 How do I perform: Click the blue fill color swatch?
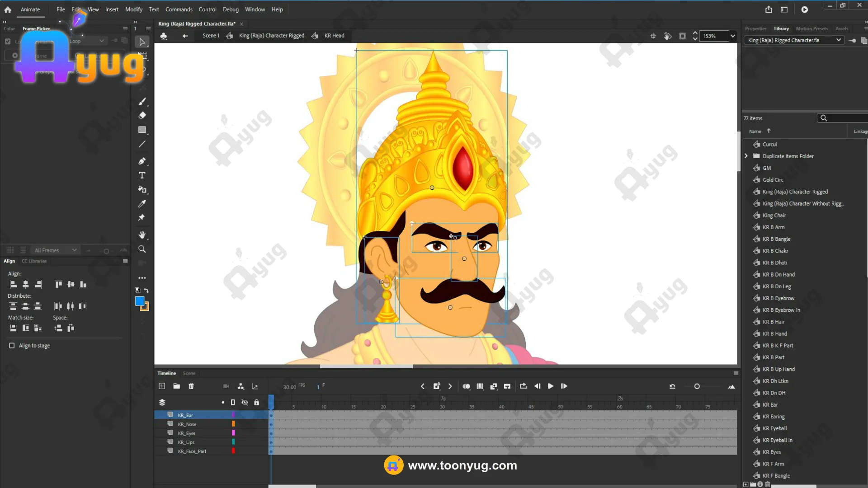pyautogui.click(x=140, y=301)
